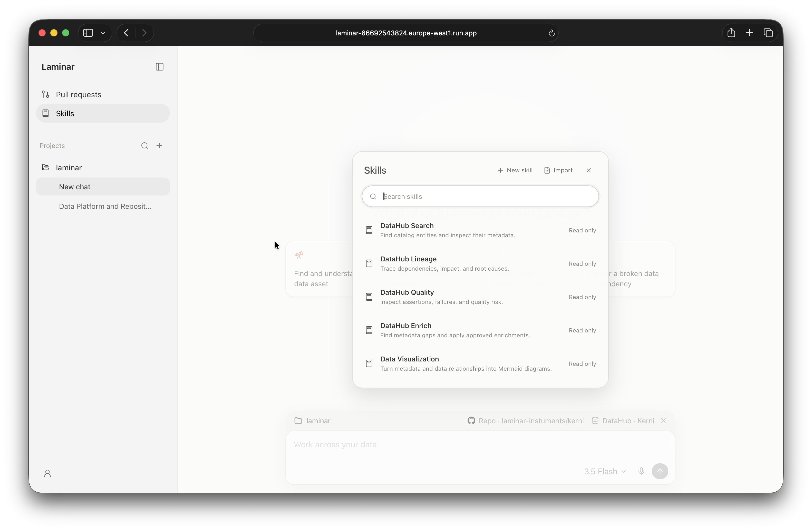
Task: Click the Find and understand data asset card
Action: pos(319,269)
